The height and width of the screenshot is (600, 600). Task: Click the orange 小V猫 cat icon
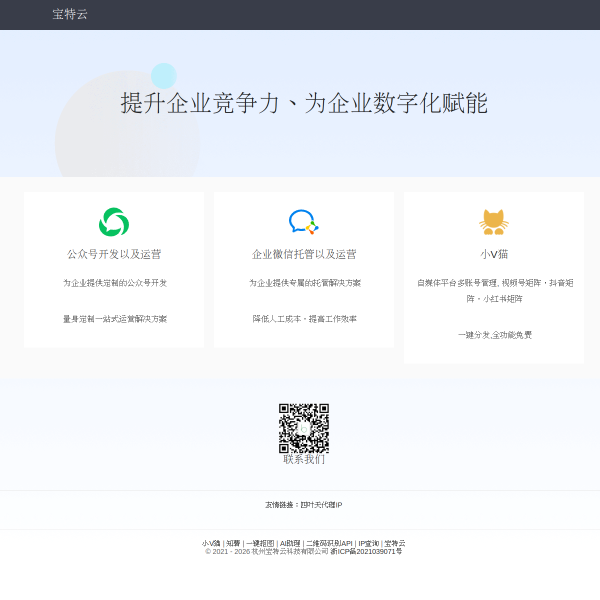[x=494, y=222]
